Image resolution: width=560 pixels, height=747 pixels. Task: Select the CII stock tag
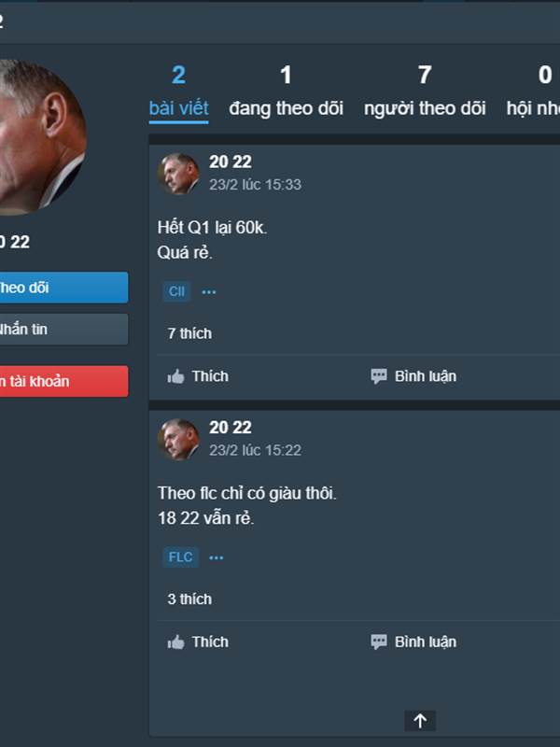[x=176, y=291]
